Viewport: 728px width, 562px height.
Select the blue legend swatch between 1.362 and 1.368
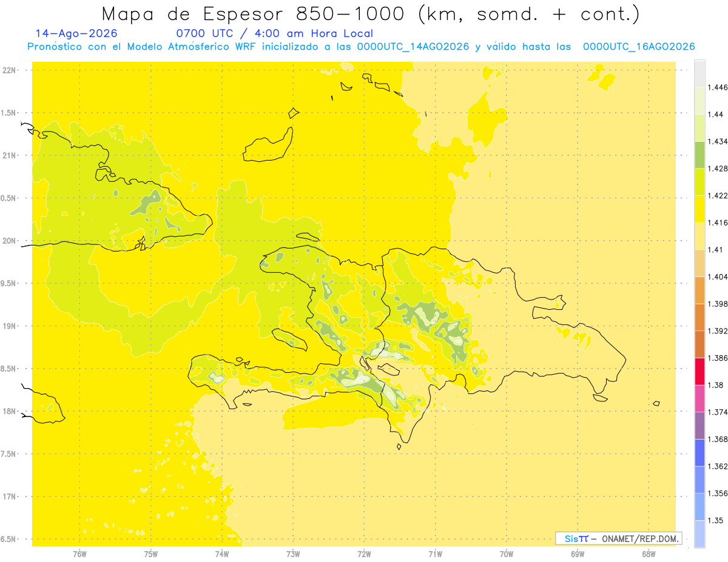click(699, 452)
